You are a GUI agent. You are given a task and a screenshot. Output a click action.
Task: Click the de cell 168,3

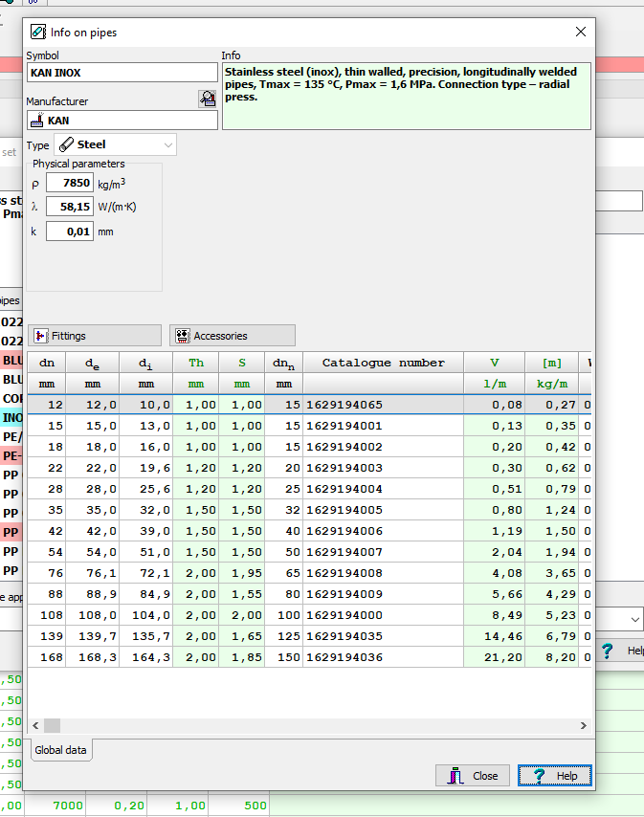pos(93,657)
